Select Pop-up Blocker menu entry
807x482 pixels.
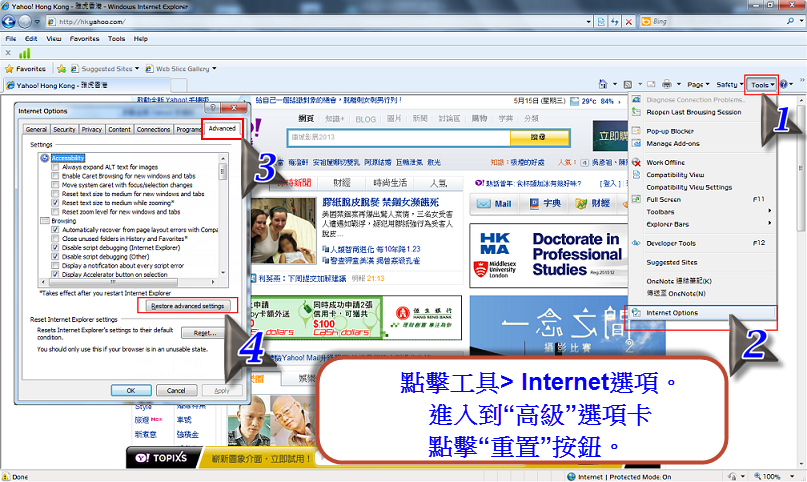[670, 131]
